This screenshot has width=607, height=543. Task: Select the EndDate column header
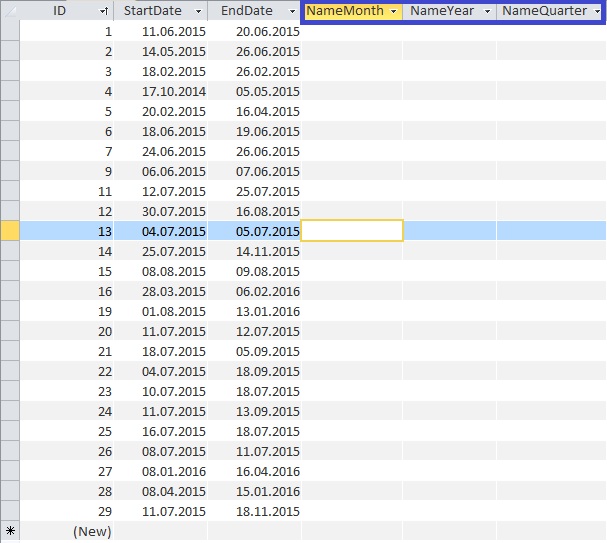(254, 11)
